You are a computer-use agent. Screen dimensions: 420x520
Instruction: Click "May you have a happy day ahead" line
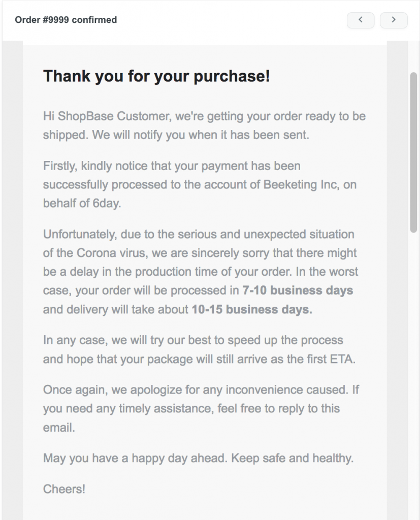[x=136, y=459]
